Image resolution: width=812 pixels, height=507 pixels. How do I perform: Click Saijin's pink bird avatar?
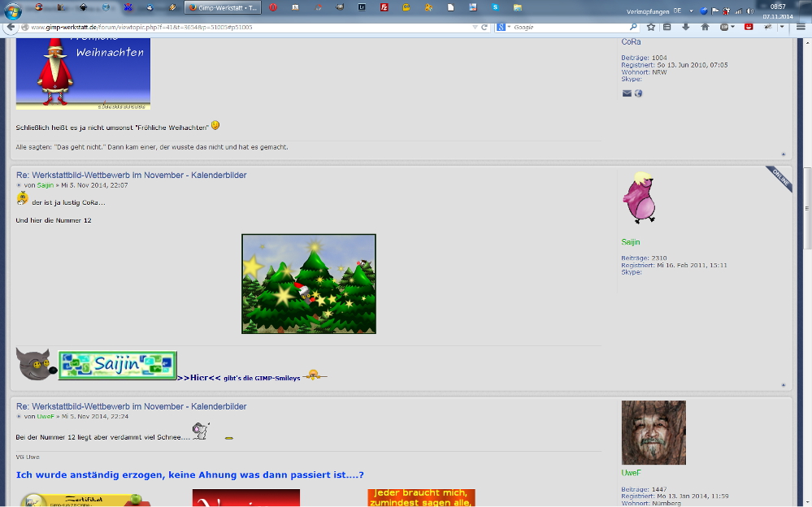(x=640, y=197)
